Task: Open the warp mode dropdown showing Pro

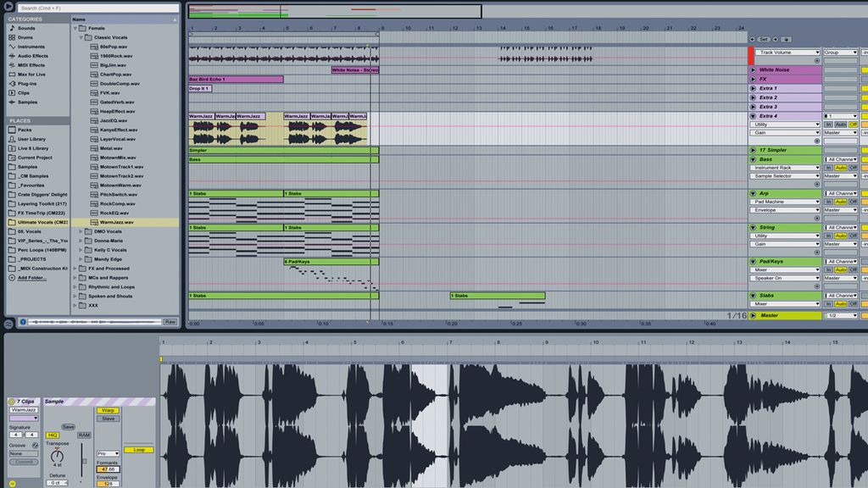Action: (108, 454)
